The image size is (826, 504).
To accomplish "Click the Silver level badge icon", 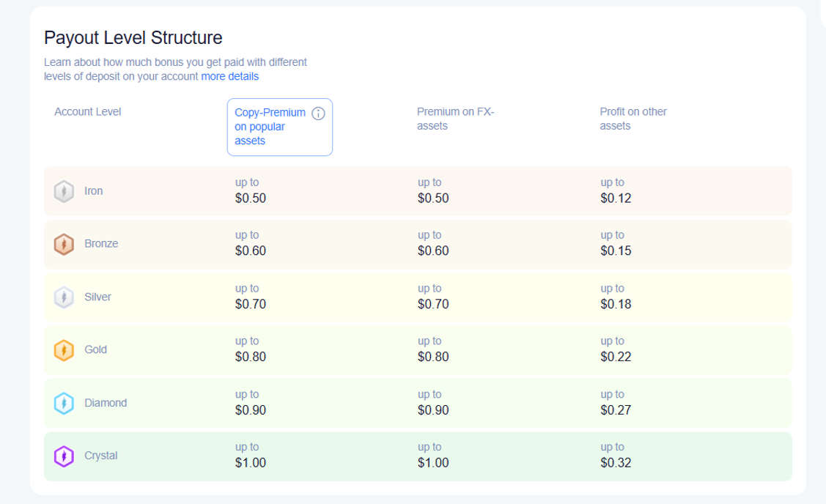I will pyautogui.click(x=64, y=297).
